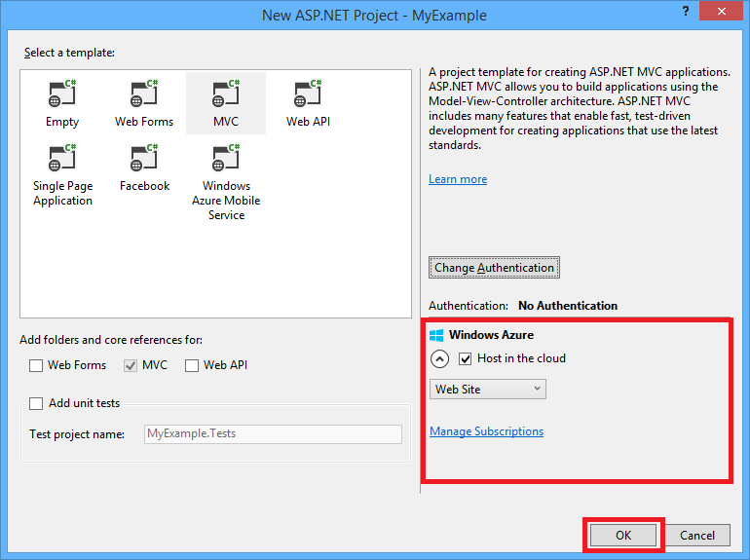Click the Change Authentication button
The width and height of the screenshot is (750, 560).
(494, 267)
